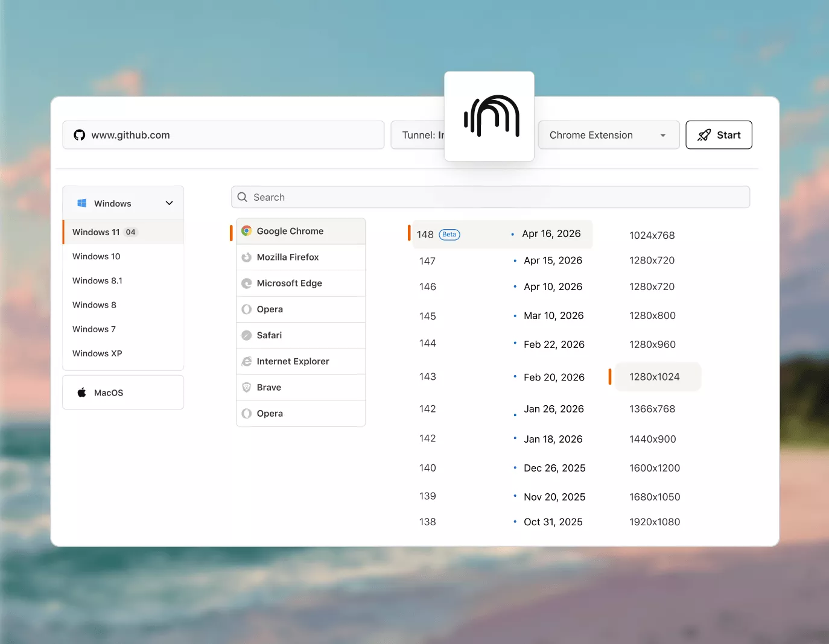Click the Google Chrome browser icon
The width and height of the screenshot is (829, 644).
(246, 231)
